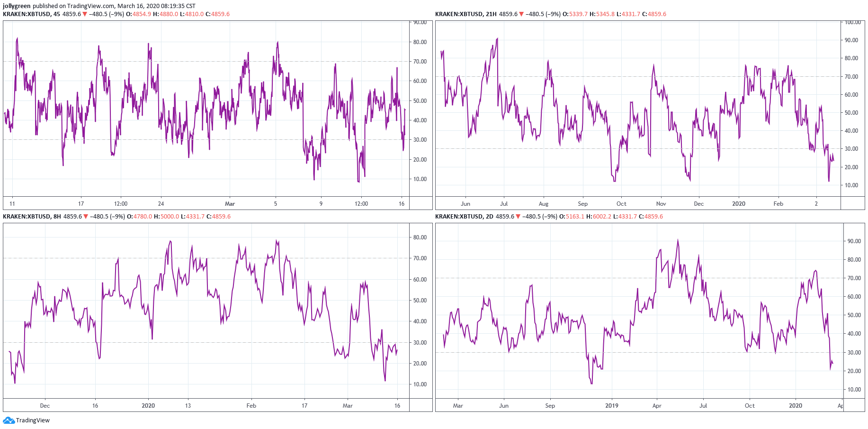Click the 80.00 level on the 45 chart scale
The image size is (868, 429).
(420, 42)
